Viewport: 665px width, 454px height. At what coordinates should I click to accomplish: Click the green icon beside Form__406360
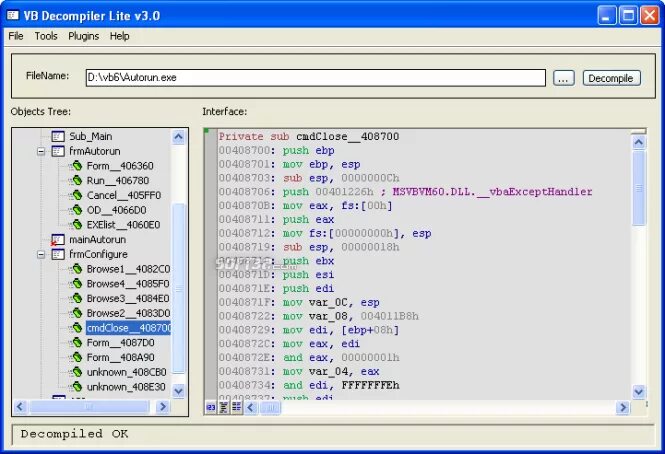pos(77,165)
